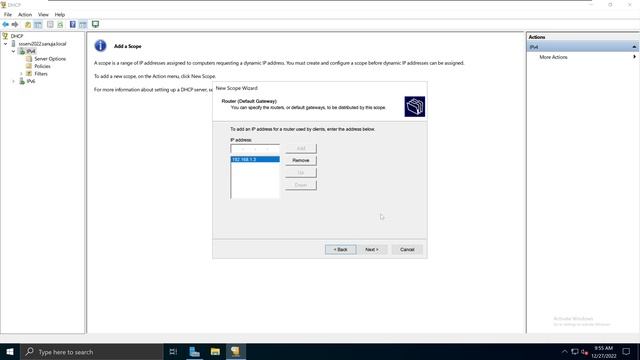This screenshot has height=360, width=640.
Task: Click the DHCP console taskbar icon
Action: [x=236, y=351]
